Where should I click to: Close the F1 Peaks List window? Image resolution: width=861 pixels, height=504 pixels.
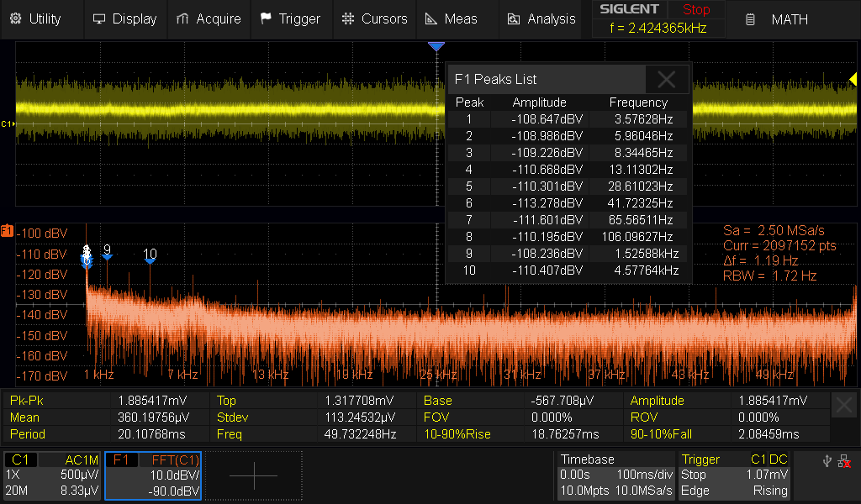[x=667, y=79]
